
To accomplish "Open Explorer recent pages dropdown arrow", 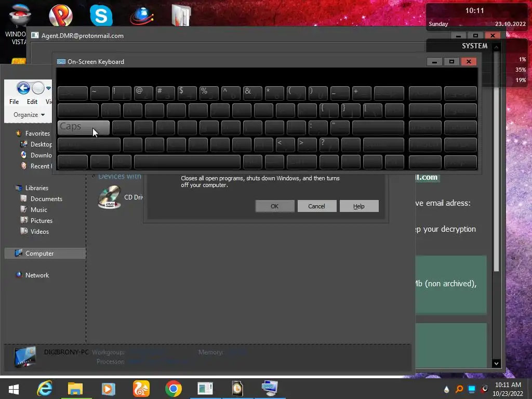I will point(48,88).
